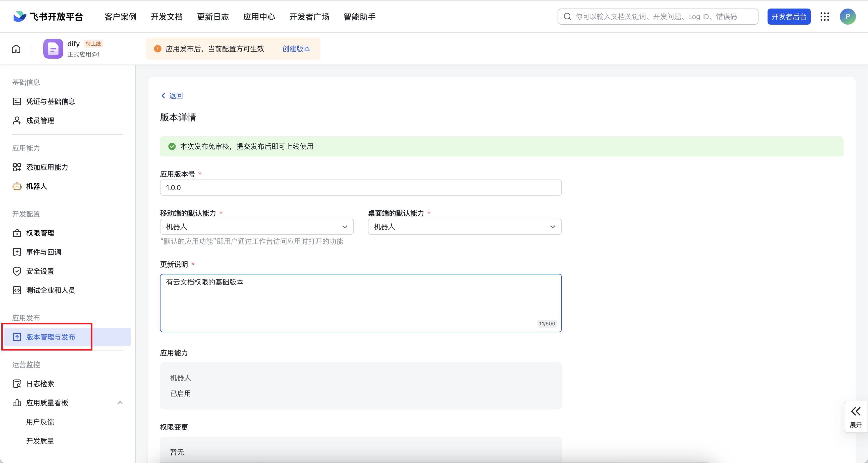
Task: Click the 应用版本号 input field
Action: pos(361,188)
